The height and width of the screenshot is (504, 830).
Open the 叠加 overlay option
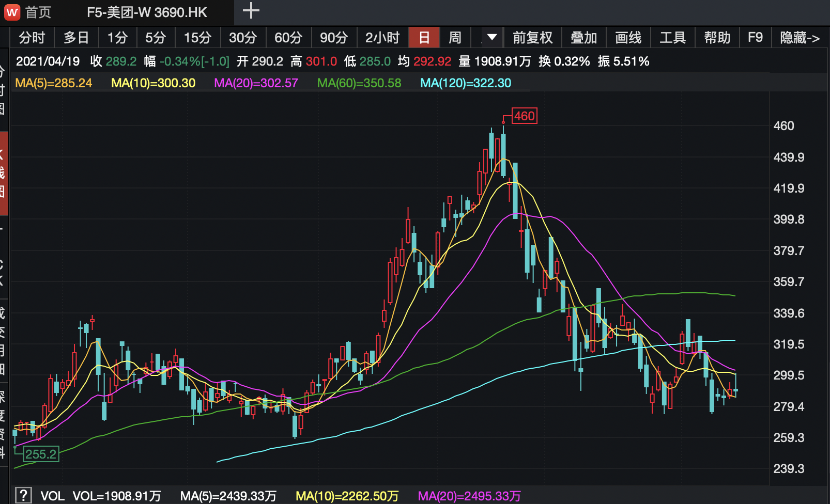click(583, 38)
